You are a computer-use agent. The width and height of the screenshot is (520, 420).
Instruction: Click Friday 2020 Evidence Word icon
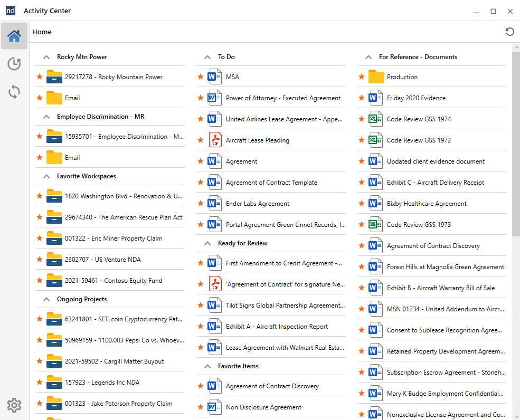375,98
